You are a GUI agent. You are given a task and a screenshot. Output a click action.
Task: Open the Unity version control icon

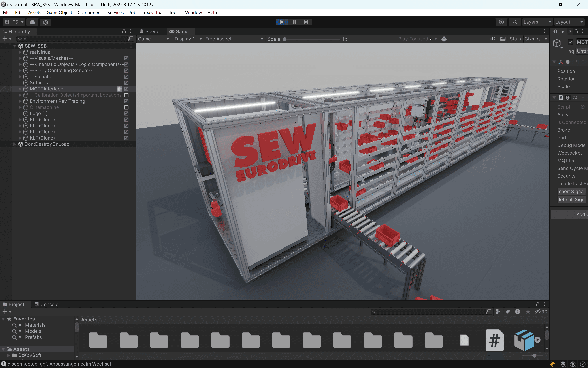pos(45,22)
